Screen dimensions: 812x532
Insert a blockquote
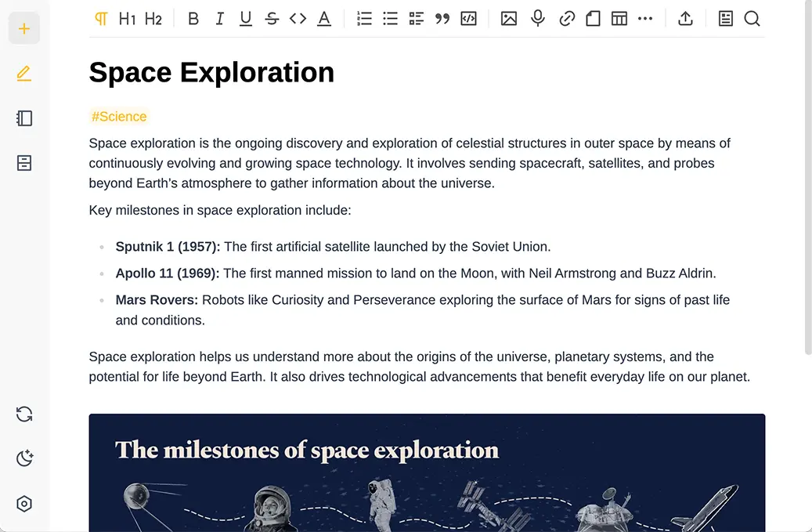(442, 19)
